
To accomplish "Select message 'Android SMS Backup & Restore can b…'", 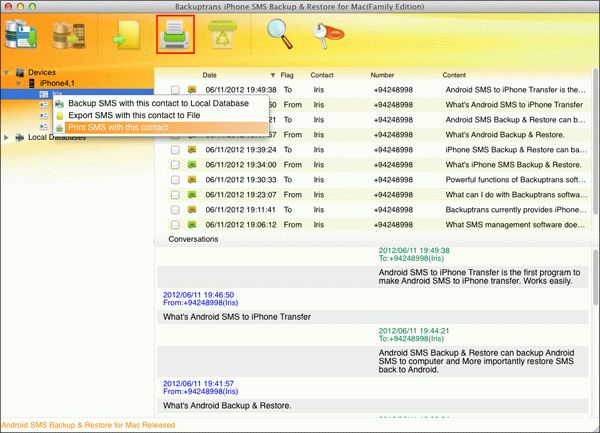I will click(x=377, y=120).
